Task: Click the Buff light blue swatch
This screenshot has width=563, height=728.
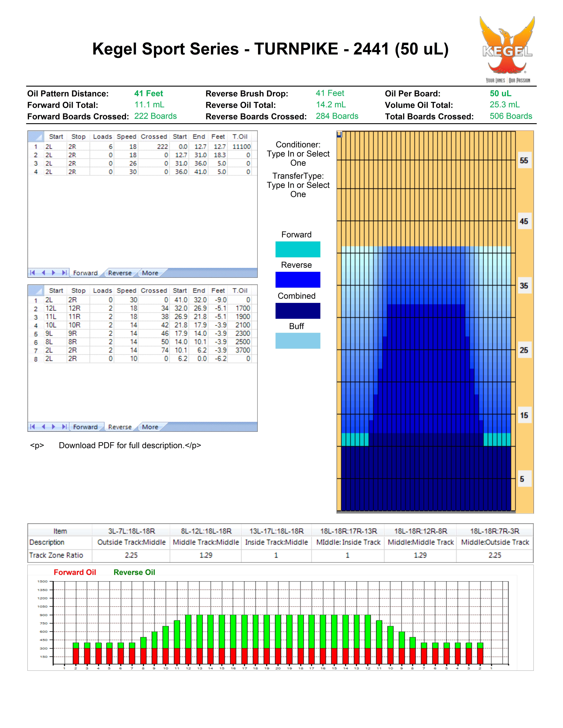Action: [298, 341]
